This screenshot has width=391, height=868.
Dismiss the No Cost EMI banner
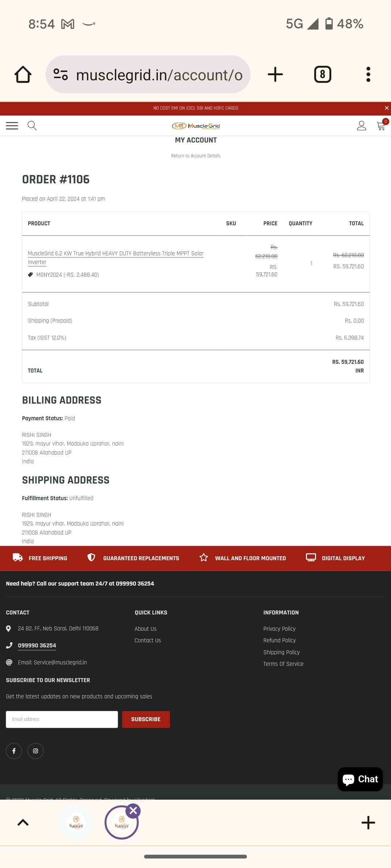(x=386, y=108)
